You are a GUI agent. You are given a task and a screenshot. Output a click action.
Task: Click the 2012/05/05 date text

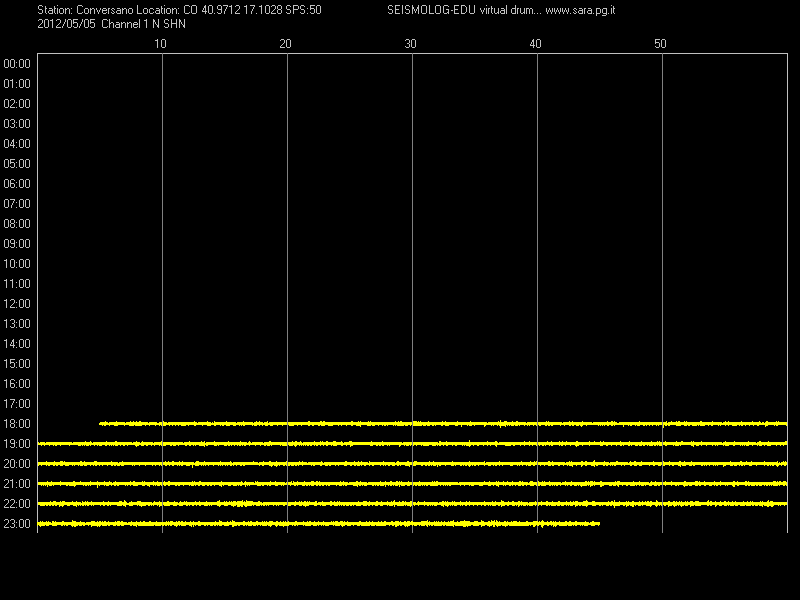pos(66,24)
